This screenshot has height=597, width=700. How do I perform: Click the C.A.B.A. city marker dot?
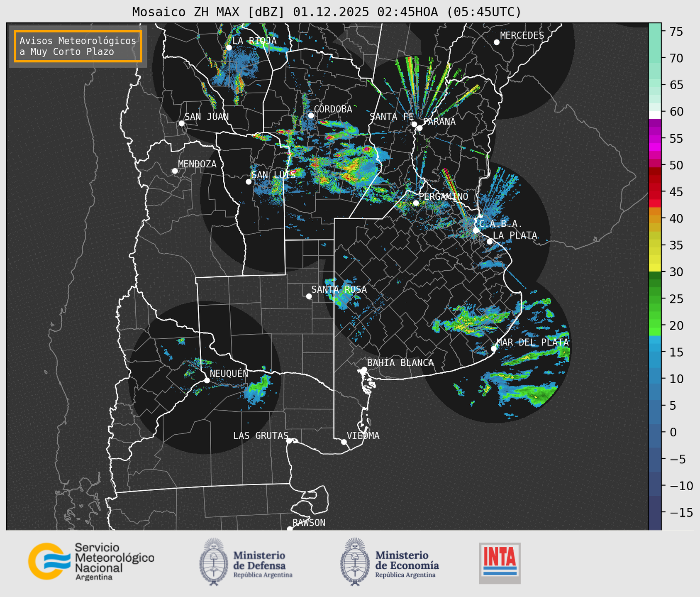click(476, 230)
